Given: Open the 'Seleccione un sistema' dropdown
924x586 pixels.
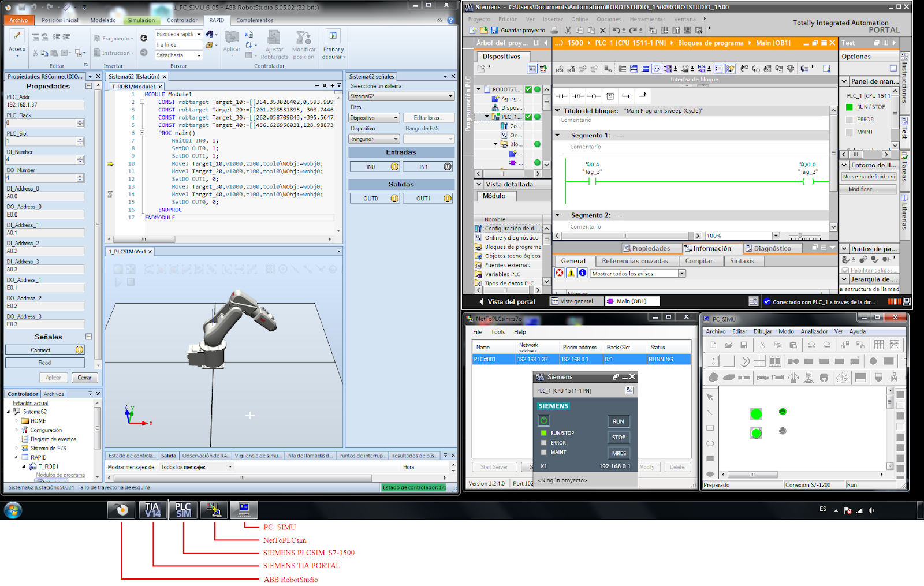Looking at the screenshot, I should pyautogui.click(x=401, y=95).
